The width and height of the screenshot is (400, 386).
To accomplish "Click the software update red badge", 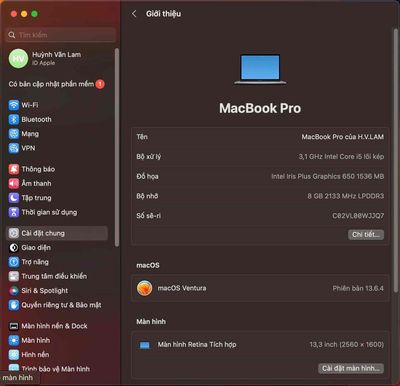I will pyautogui.click(x=100, y=84).
